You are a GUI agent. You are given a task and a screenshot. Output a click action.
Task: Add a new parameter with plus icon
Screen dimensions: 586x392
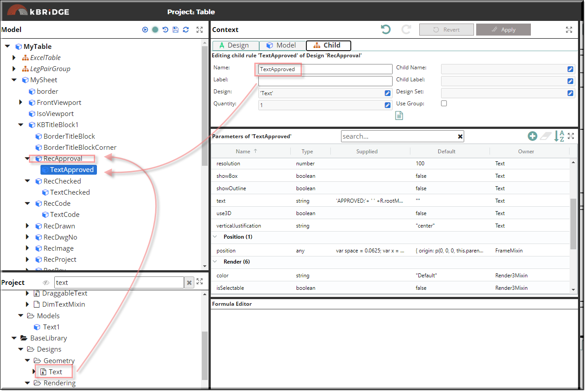(533, 136)
